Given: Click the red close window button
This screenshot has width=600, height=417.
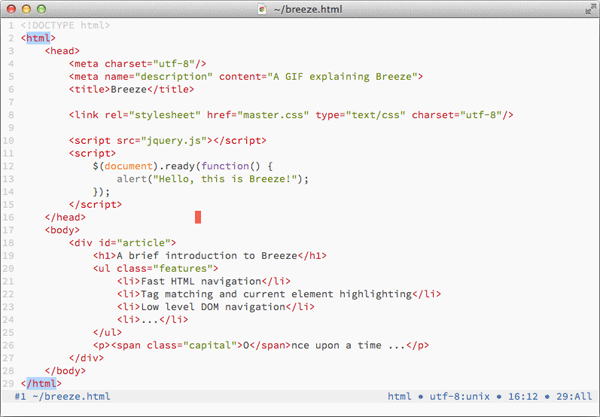Looking at the screenshot, I should click(x=11, y=9).
